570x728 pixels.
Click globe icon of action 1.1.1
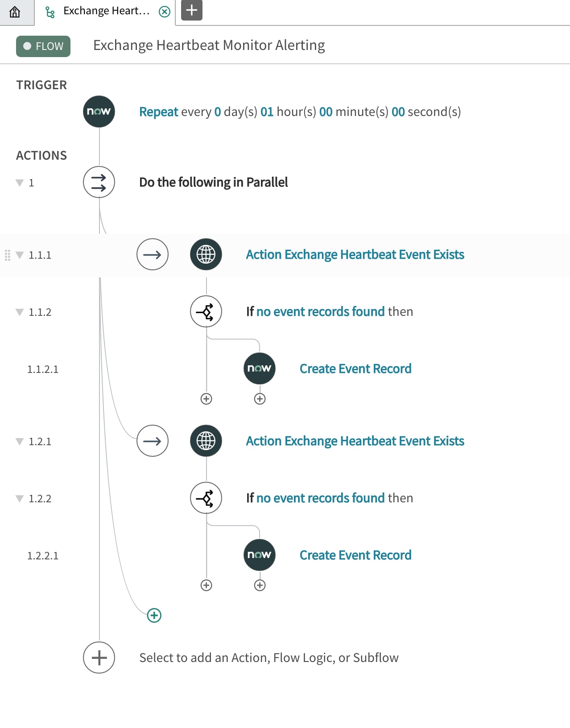point(206,254)
